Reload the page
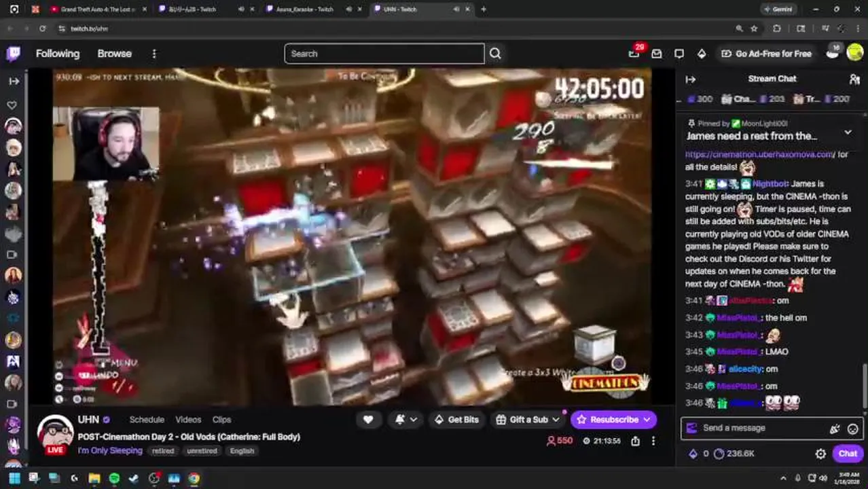Image resolution: width=868 pixels, height=489 pixels. (42, 29)
